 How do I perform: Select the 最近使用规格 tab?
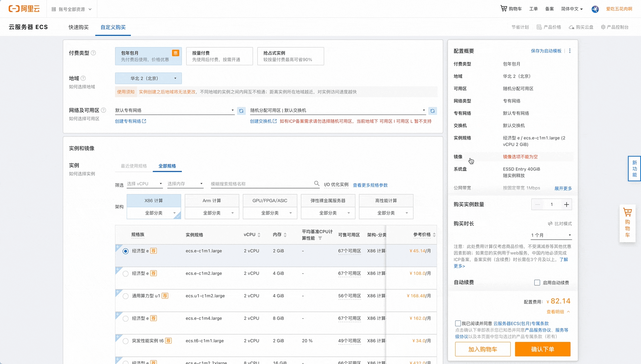point(134,166)
